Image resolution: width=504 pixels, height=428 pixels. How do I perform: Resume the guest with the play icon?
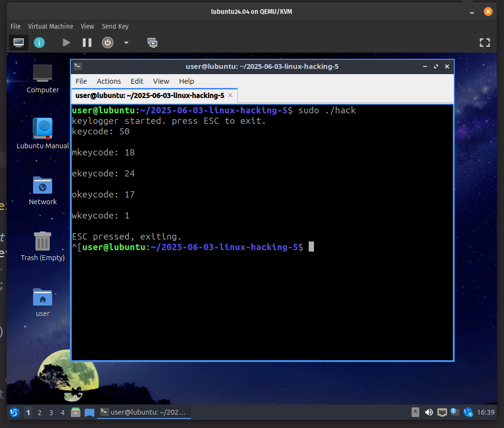(66, 43)
